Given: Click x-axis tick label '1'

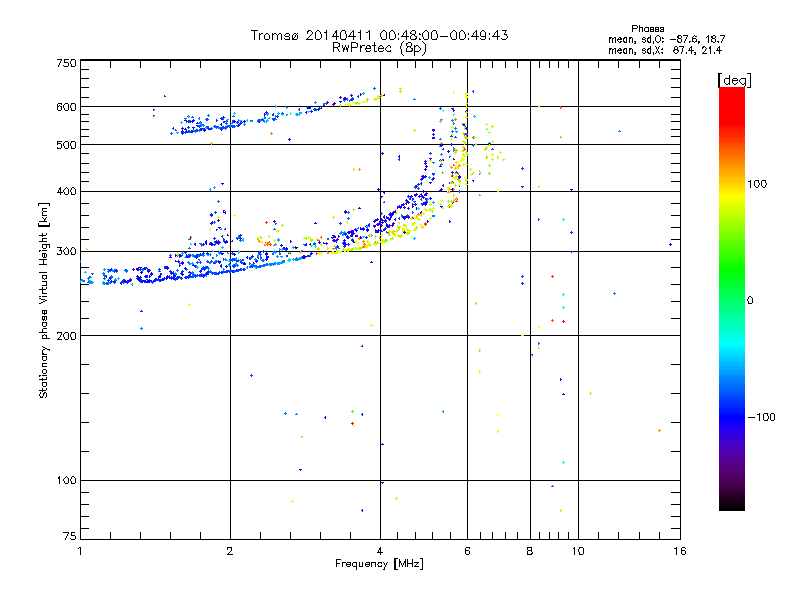Looking at the screenshot, I should pyautogui.click(x=80, y=551).
